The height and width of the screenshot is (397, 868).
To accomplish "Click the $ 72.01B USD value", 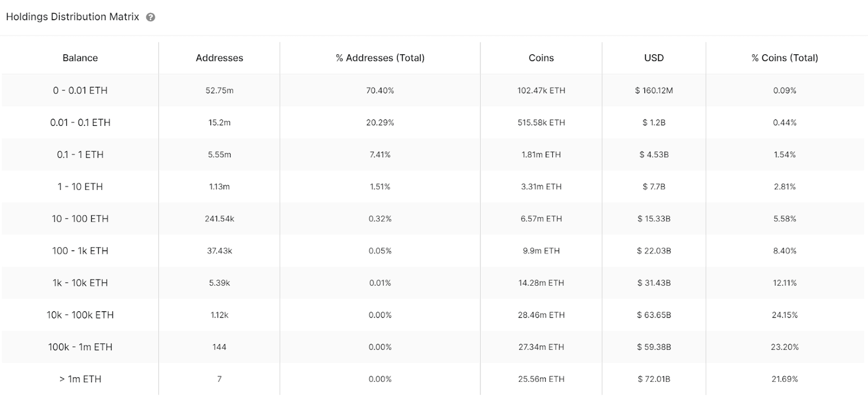I will [x=654, y=379].
